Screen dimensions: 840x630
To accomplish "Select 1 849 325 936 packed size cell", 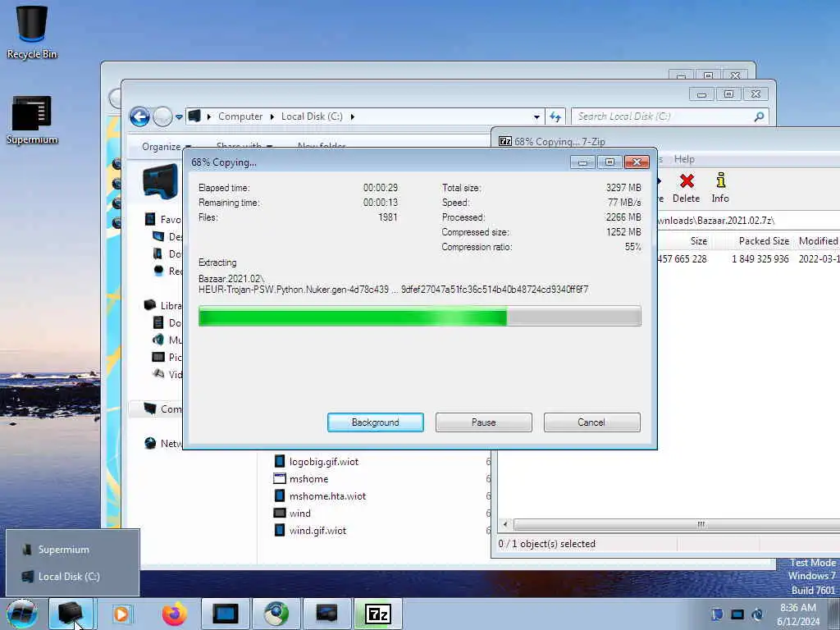I will pyautogui.click(x=760, y=258).
